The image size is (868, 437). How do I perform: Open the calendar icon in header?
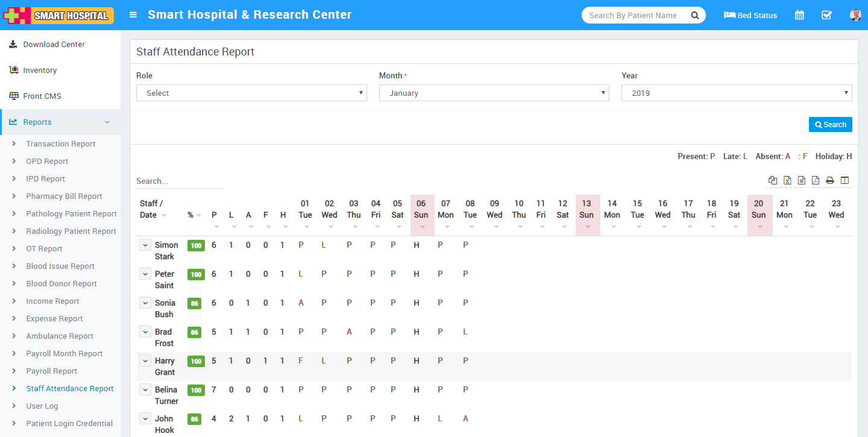pos(799,15)
